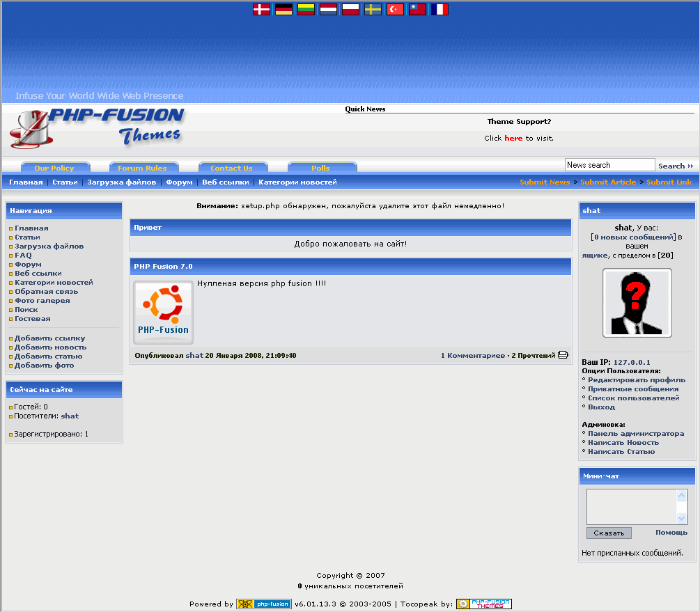700x612 pixels.
Task: Click author shat in news footer
Action: click(194, 355)
